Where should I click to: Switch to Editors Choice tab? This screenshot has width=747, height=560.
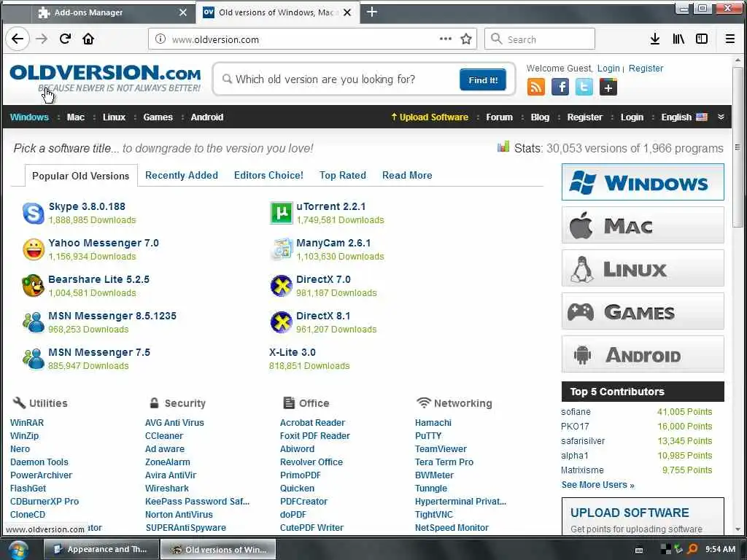point(268,175)
